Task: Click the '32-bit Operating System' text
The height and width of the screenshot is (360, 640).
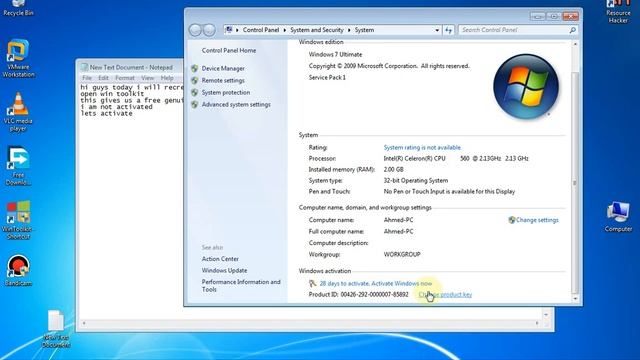Action: [x=416, y=180]
